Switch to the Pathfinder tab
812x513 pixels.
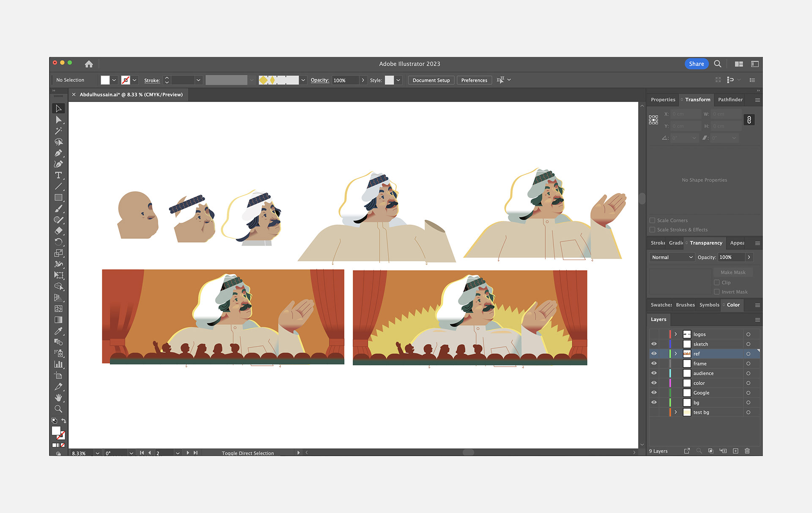pyautogui.click(x=730, y=100)
